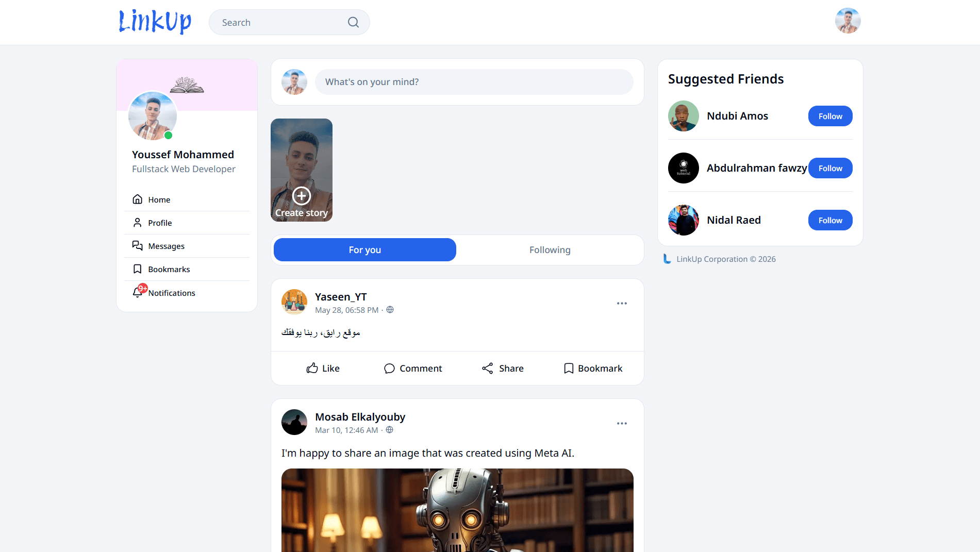The height and width of the screenshot is (552, 980).
Task: Switch to the Following tab
Action: [x=550, y=250]
